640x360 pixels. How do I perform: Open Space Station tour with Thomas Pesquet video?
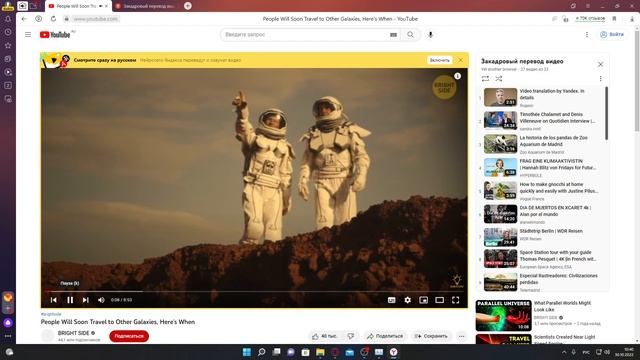point(541,259)
